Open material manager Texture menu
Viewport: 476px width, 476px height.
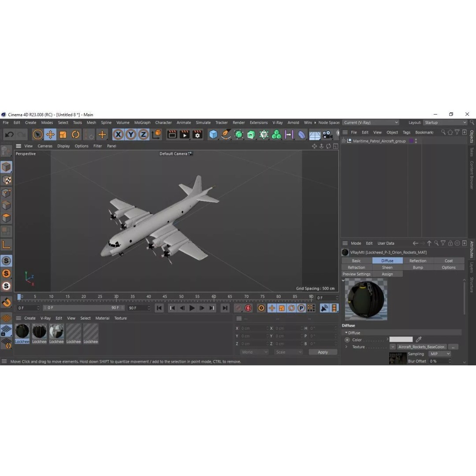120,318
